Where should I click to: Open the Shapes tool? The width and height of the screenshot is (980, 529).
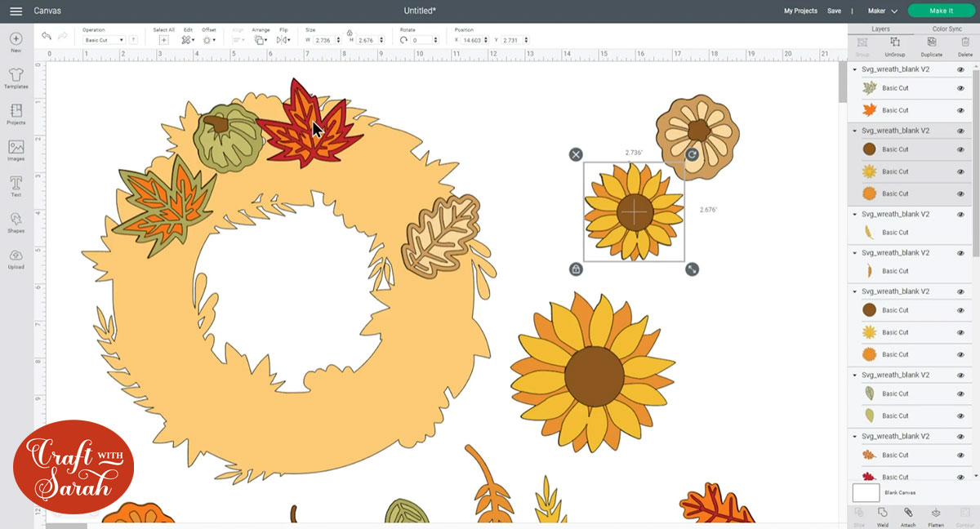[16, 222]
